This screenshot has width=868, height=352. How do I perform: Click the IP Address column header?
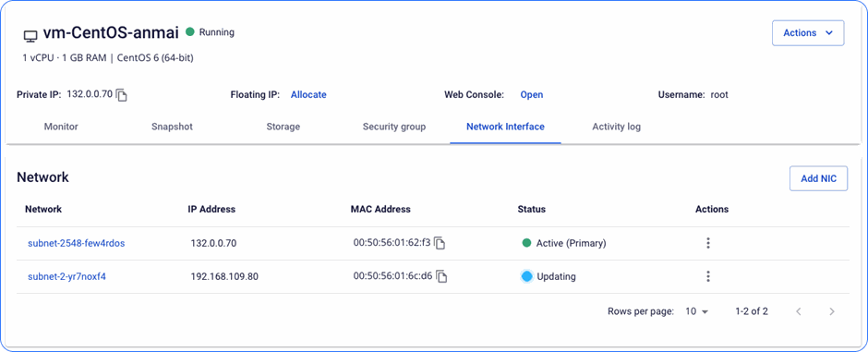211,209
